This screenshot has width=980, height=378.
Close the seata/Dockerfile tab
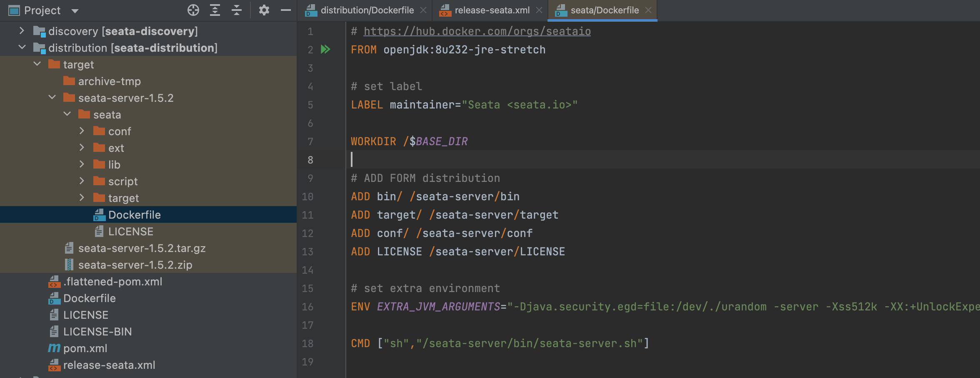(648, 10)
